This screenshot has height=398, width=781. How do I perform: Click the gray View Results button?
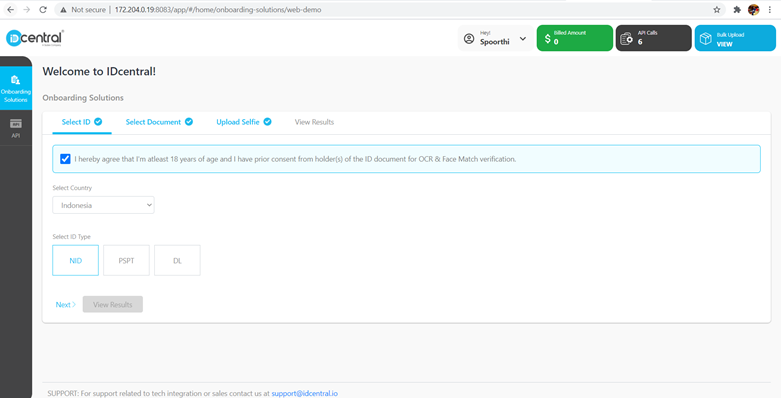pyautogui.click(x=113, y=304)
